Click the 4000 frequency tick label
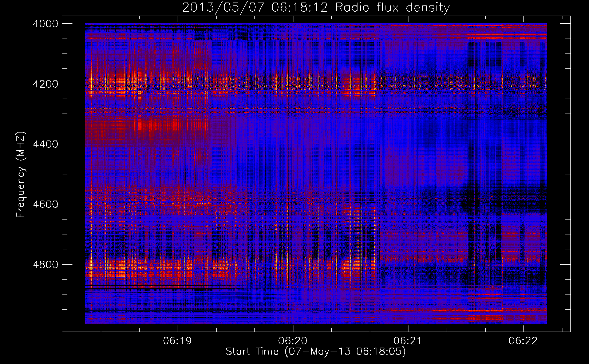Viewport: 589px width, 364px height. coord(46,24)
